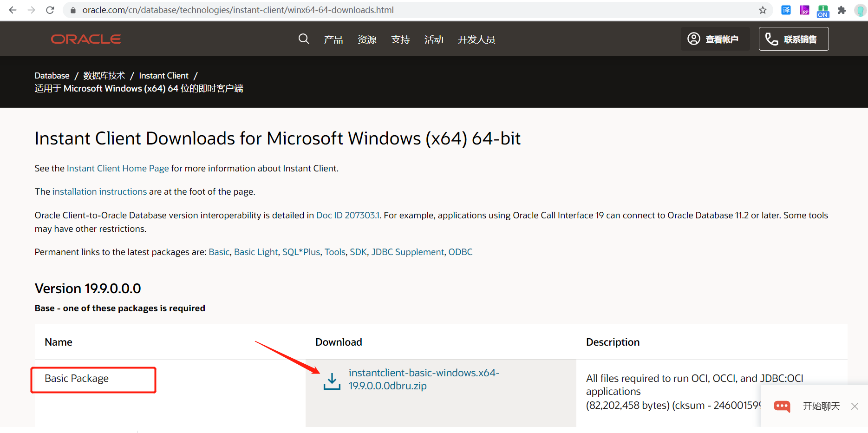Click the download icon next to the zip file
Image resolution: width=868 pixels, height=433 pixels.
coord(331,380)
